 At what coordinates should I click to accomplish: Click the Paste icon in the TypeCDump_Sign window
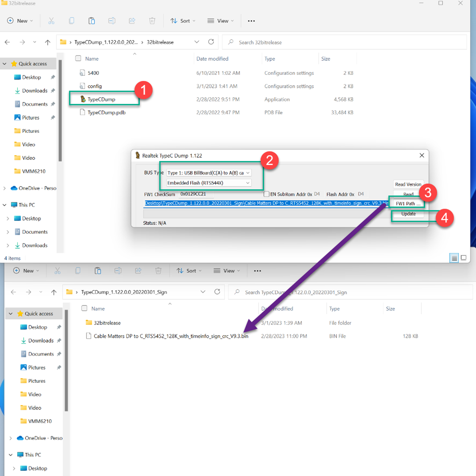[x=98, y=271]
